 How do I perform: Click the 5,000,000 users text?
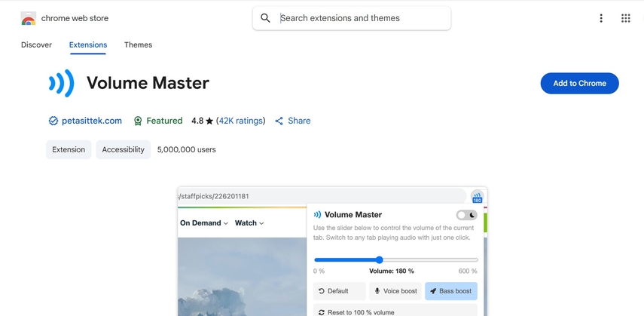pos(187,150)
